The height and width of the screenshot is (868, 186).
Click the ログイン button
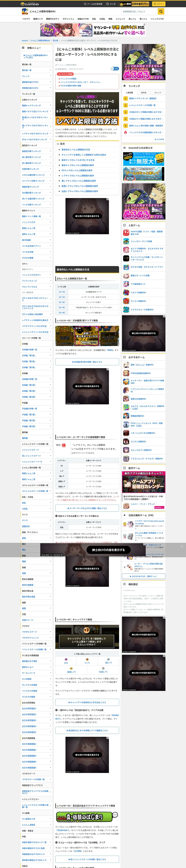(x=158, y=4)
